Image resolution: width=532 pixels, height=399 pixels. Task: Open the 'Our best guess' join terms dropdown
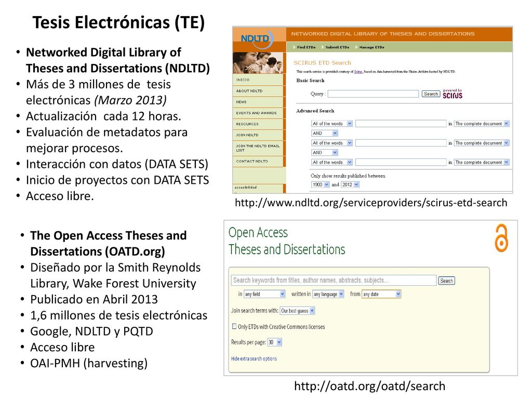pyautogui.click(x=298, y=311)
